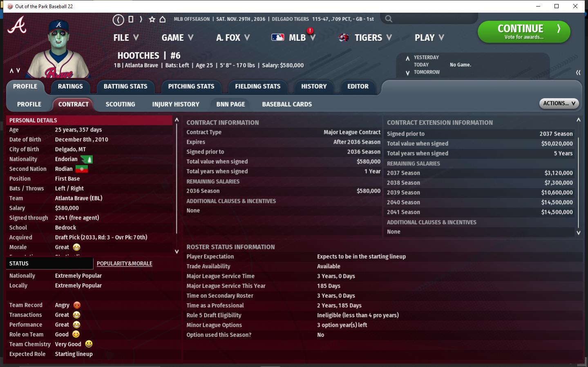Viewport: 588px width, 367px height.
Task: Collapse the schedule panel double-arrow icon
Action: (x=578, y=73)
